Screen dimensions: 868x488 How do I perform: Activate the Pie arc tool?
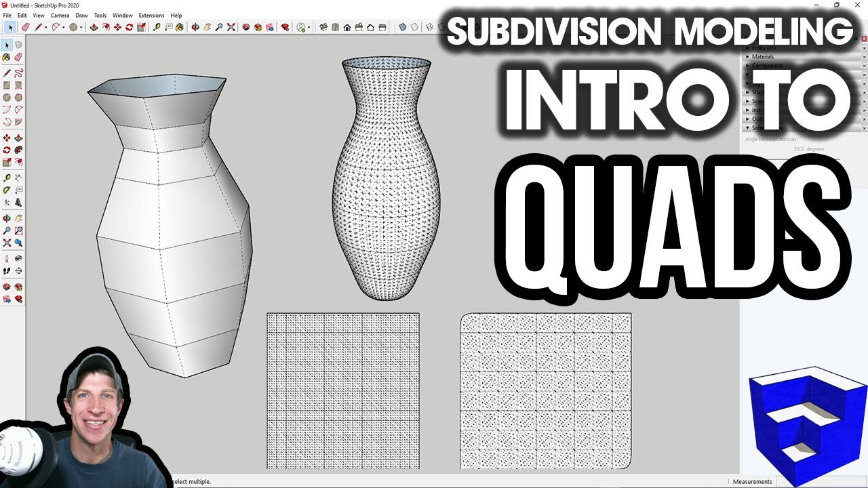pos(18,121)
